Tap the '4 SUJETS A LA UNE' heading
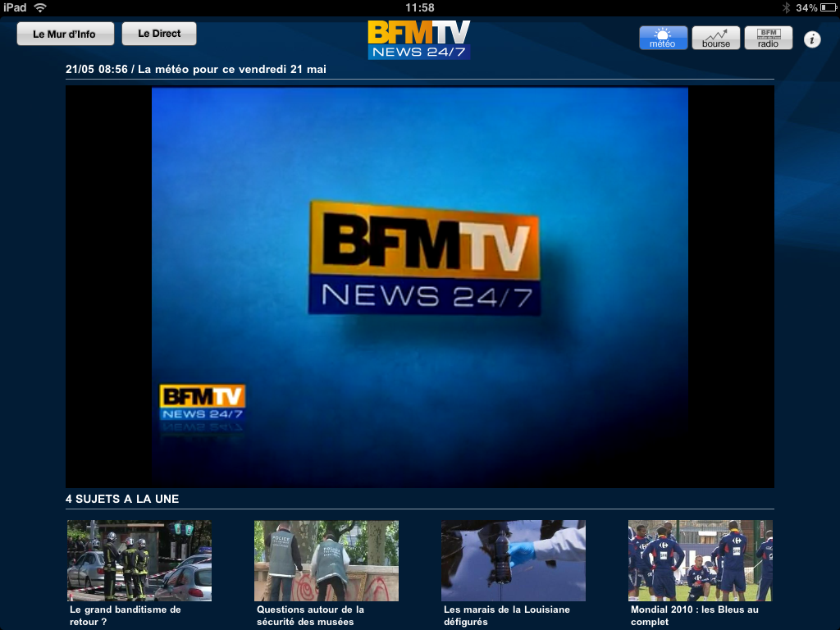The width and height of the screenshot is (840, 630). pyautogui.click(x=122, y=499)
